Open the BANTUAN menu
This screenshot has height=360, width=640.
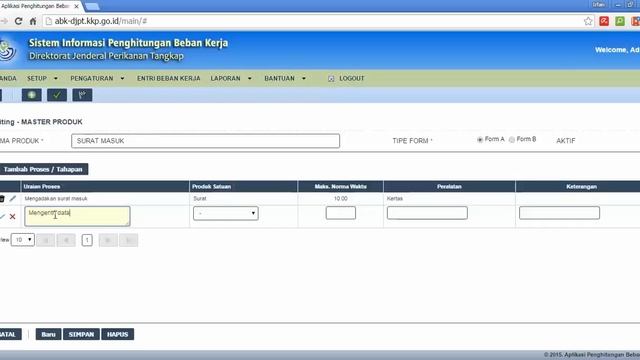(279, 78)
